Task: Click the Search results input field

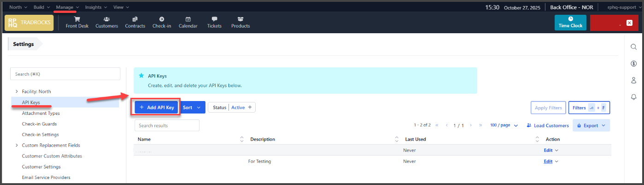Action: click(x=167, y=125)
